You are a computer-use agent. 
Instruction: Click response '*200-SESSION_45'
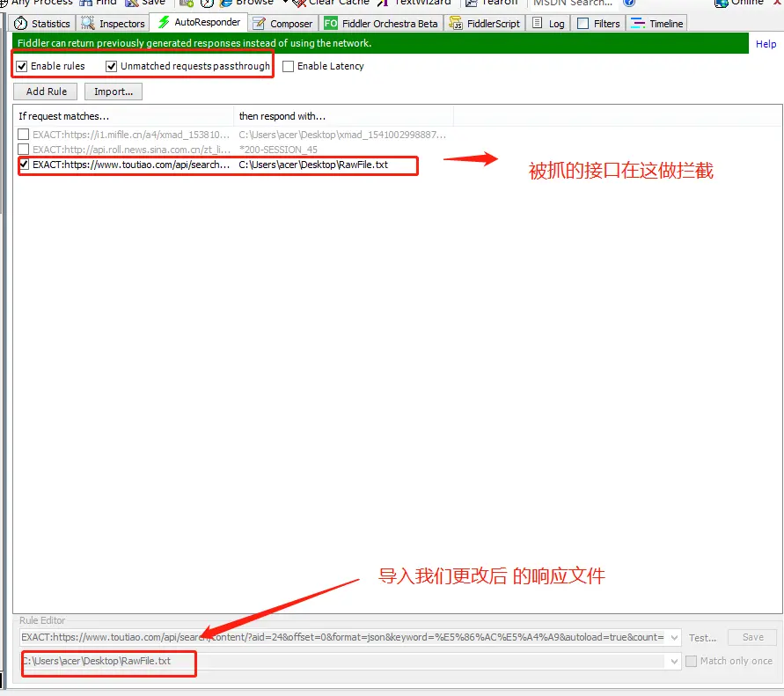click(x=279, y=150)
